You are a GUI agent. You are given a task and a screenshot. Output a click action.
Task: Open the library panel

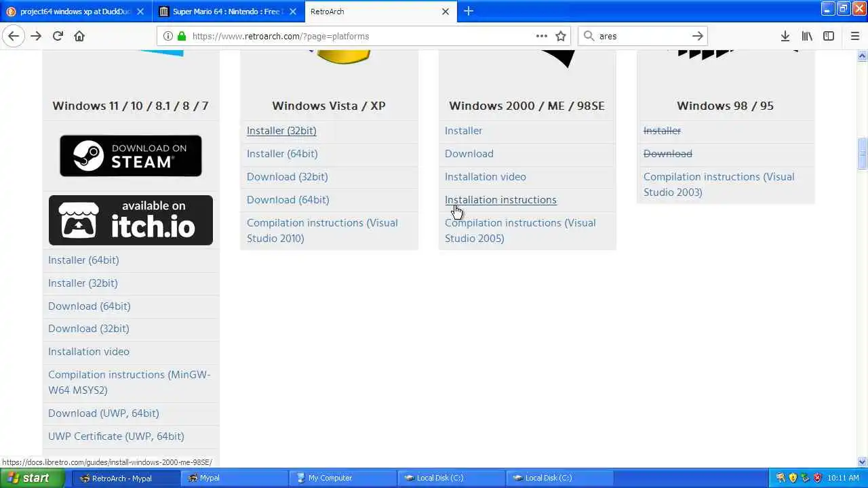[x=807, y=36]
